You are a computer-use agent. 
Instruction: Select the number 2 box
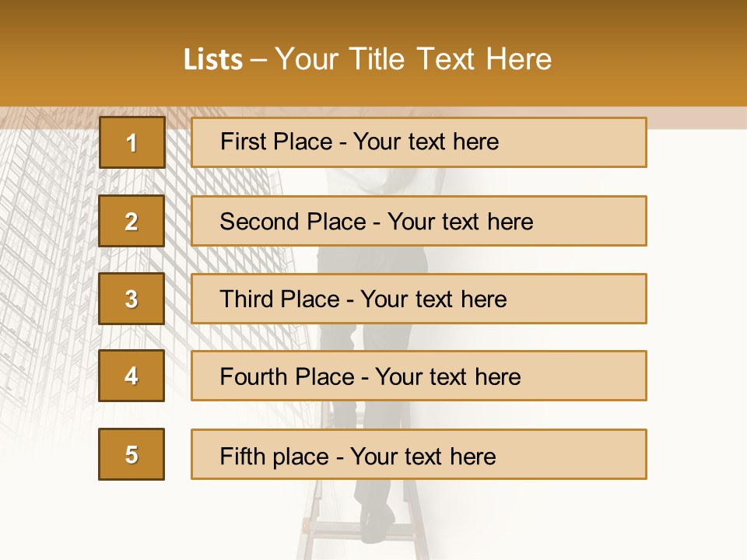(x=132, y=221)
